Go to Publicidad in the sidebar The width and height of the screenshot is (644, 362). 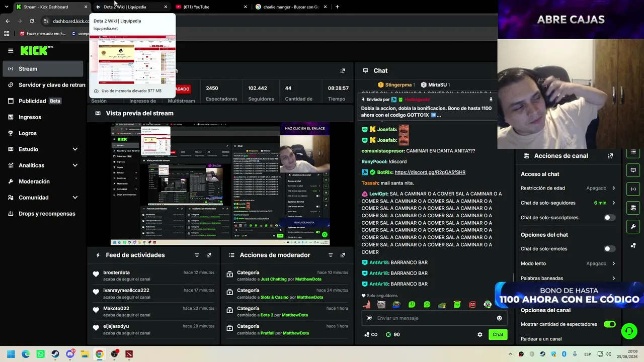click(x=43, y=101)
